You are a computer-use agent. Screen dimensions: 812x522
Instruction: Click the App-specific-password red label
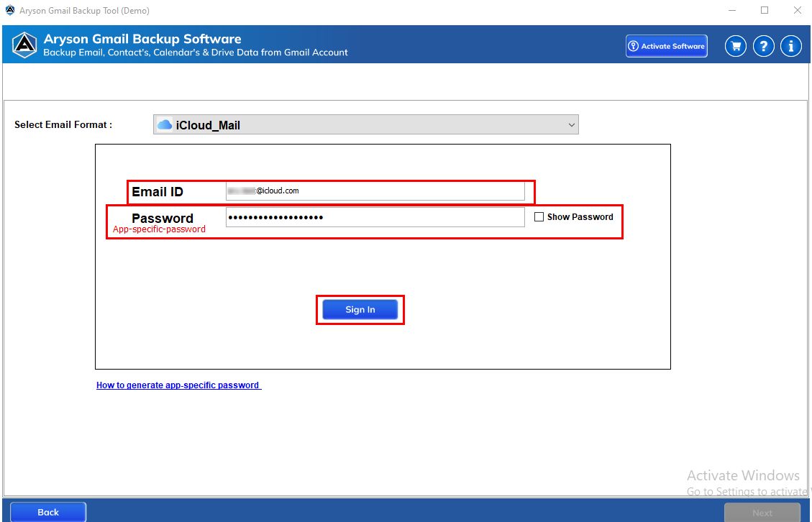click(159, 229)
